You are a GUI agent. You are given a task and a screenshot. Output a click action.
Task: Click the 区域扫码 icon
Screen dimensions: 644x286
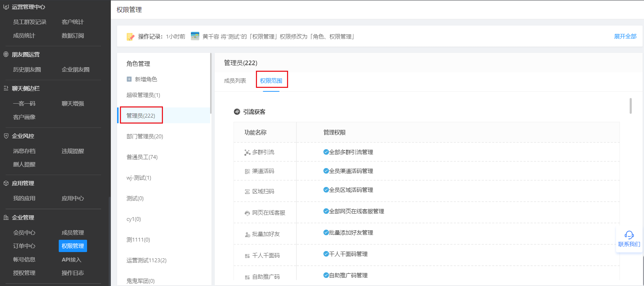point(247,191)
